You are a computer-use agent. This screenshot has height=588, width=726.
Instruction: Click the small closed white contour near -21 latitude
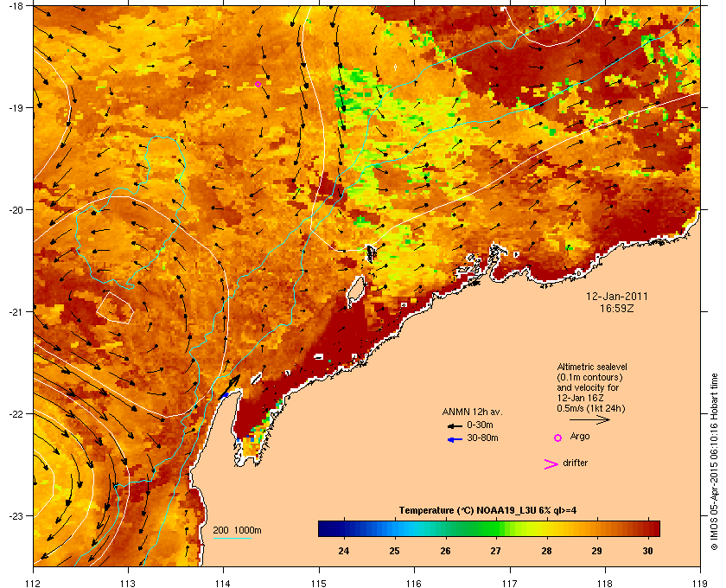pos(115,307)
